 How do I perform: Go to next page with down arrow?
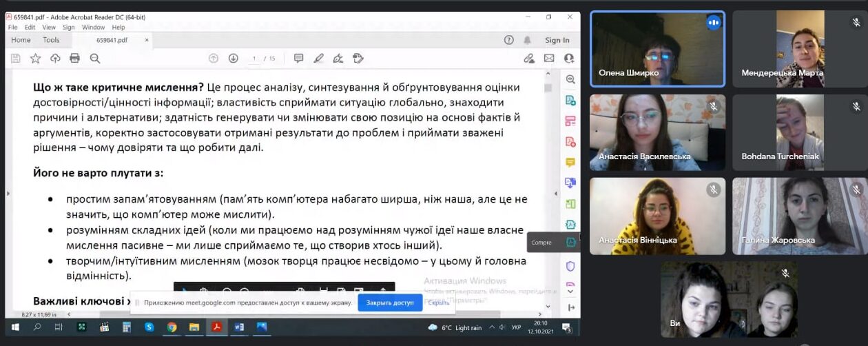tap(234, 59)
